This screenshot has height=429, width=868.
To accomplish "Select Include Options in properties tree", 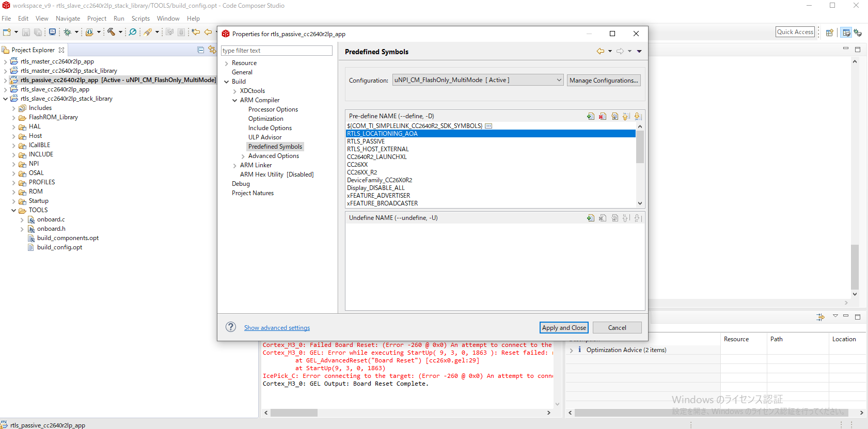I will 270,128.
